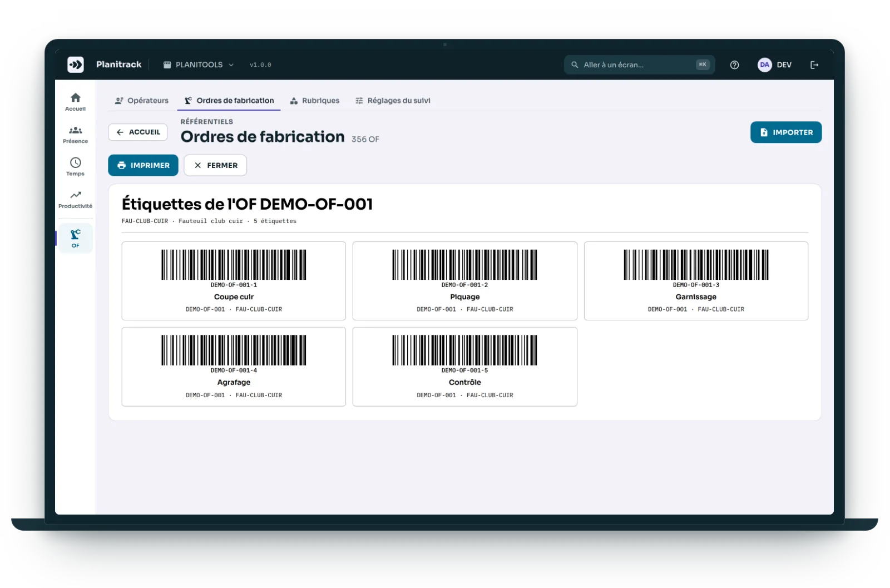Click the '356 OF' count text
The width and height of the screenshot is (890, 588).
click(x=365, y=139)
